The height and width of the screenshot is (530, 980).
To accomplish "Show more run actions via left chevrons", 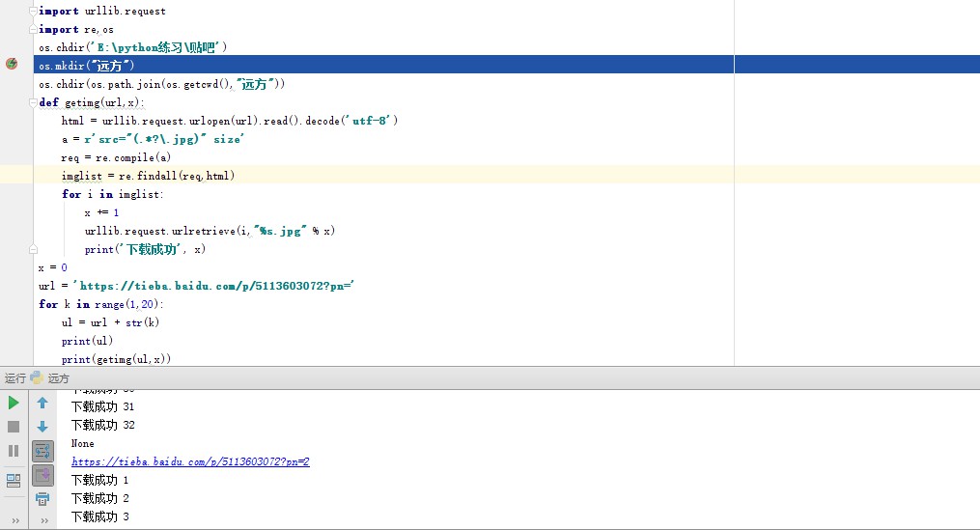I will 14,520.
